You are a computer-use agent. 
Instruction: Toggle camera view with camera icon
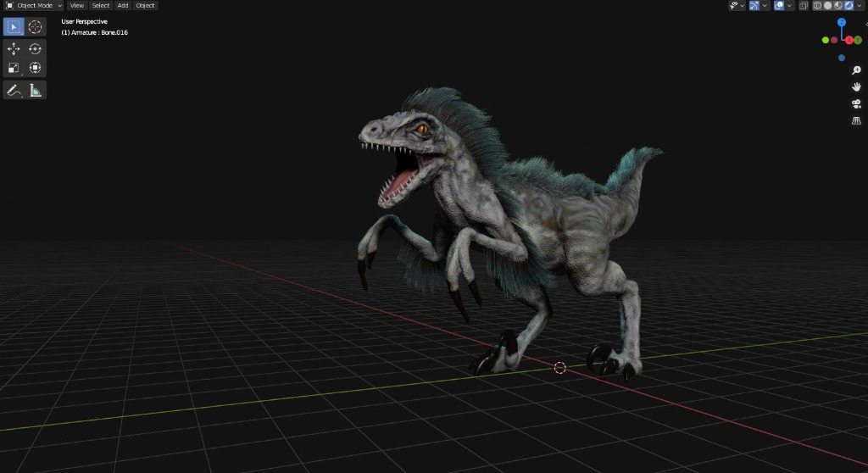[856, 103]
